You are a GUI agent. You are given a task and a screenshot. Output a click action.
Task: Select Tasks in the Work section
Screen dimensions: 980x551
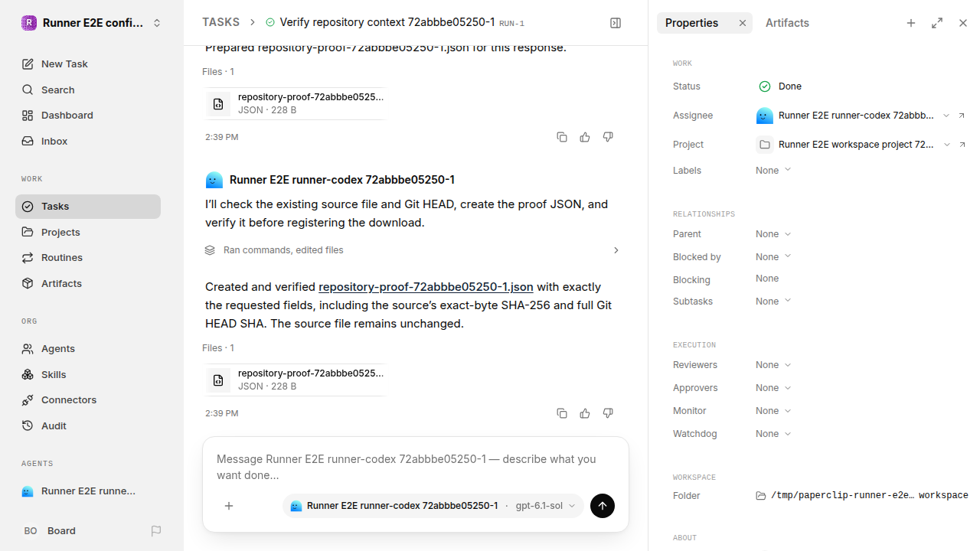point(88,206)
